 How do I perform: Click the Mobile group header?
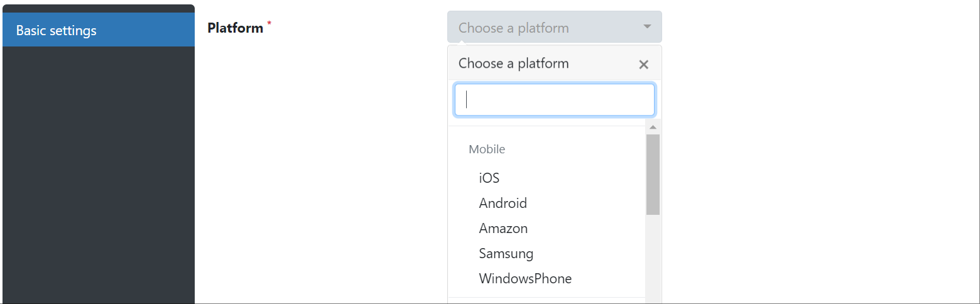[x=487, y=149]
